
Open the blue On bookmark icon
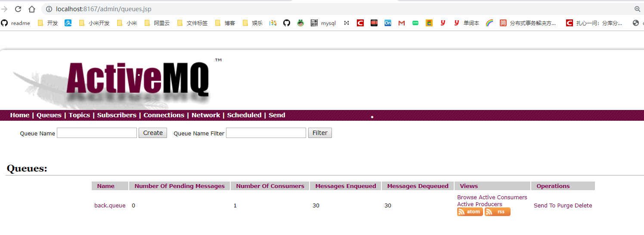pyautogui.click(x=388, y=23)
